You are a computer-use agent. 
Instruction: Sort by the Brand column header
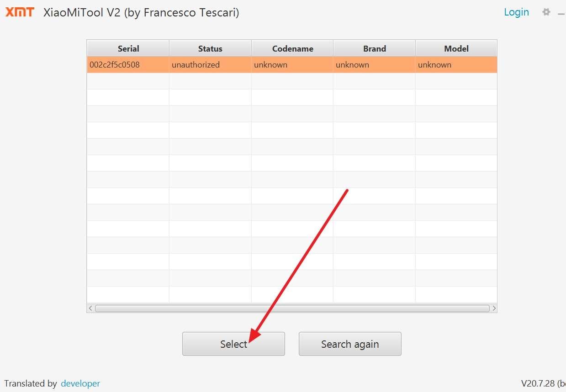tap(374, 48)
